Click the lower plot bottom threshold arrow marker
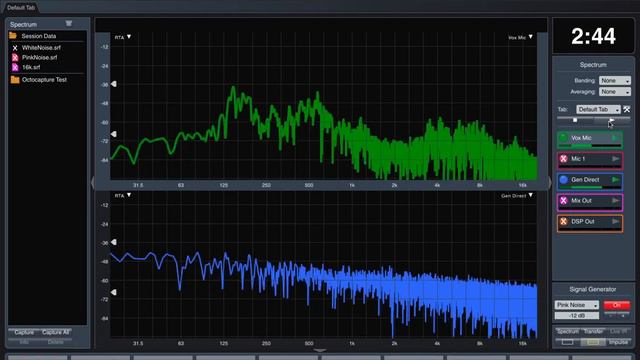The height and width of the screenshot is (360, 640). 114,292
